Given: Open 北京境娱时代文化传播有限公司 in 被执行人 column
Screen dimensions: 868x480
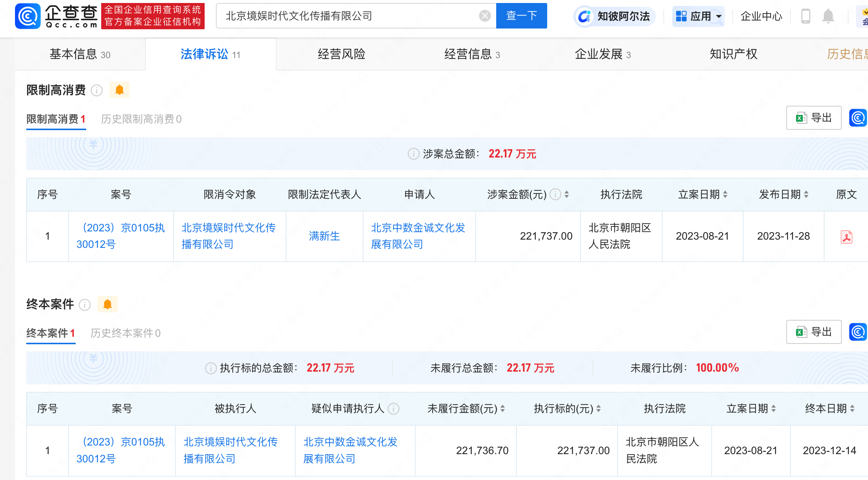Looking at the screenshot, I should (x=230, y=450).
